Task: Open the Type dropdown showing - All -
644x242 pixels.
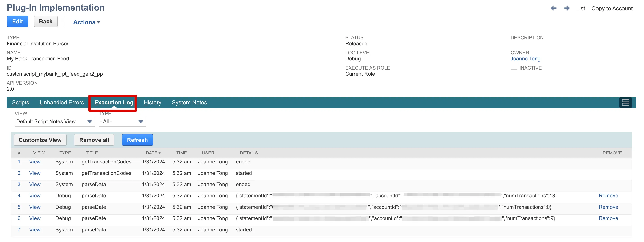Action: click(122, 121)
